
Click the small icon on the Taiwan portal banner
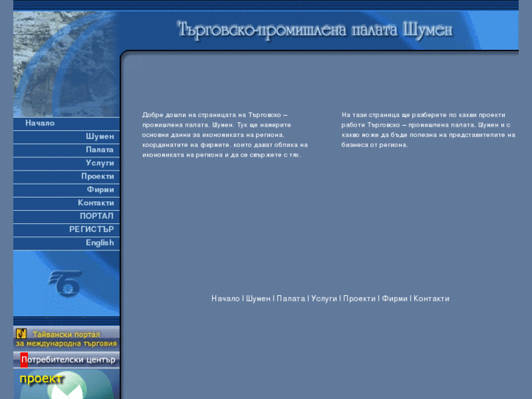pos(21,334)
